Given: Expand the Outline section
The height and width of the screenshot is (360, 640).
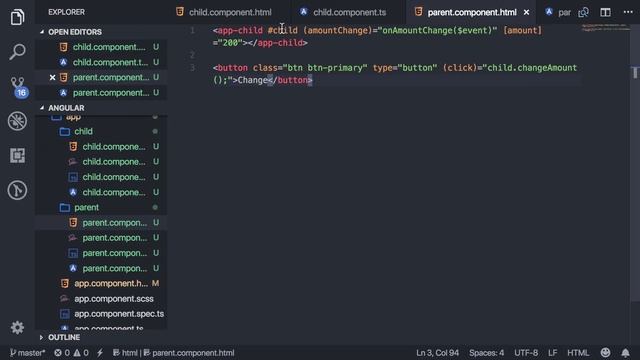Looking at the screenshot, I should (x=64, y=337).
